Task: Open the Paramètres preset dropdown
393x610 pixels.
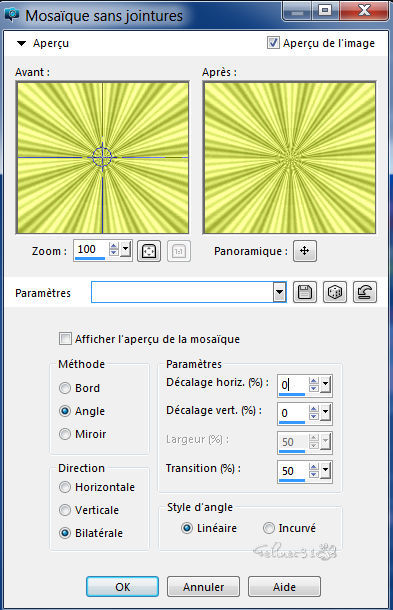Action: (279, 292)
